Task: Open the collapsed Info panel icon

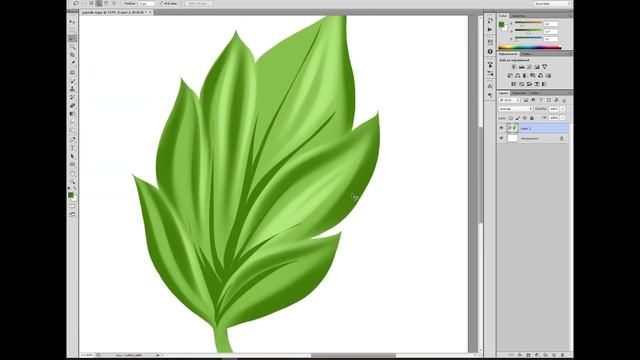Action: pos(490,51)
